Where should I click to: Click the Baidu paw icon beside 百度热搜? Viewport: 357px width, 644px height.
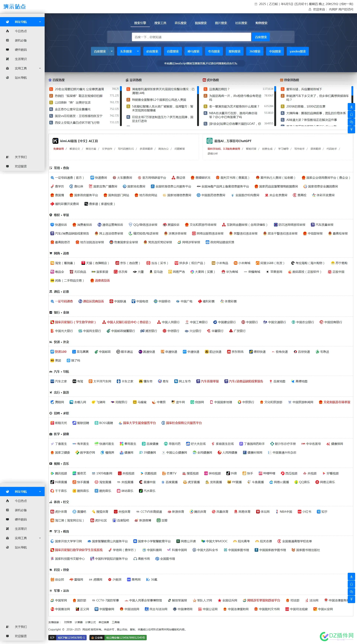(50, 80)
